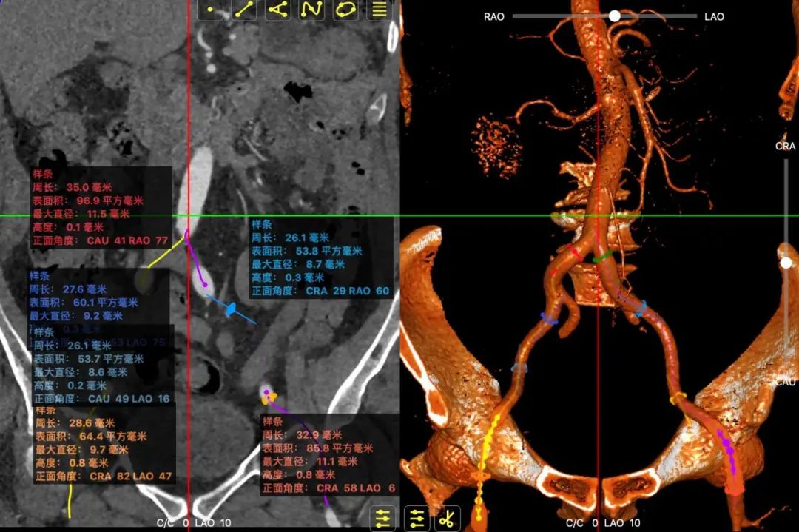Click the LAO label of rotation slider
Screen dimensions: 799x532
click(714, 16)
